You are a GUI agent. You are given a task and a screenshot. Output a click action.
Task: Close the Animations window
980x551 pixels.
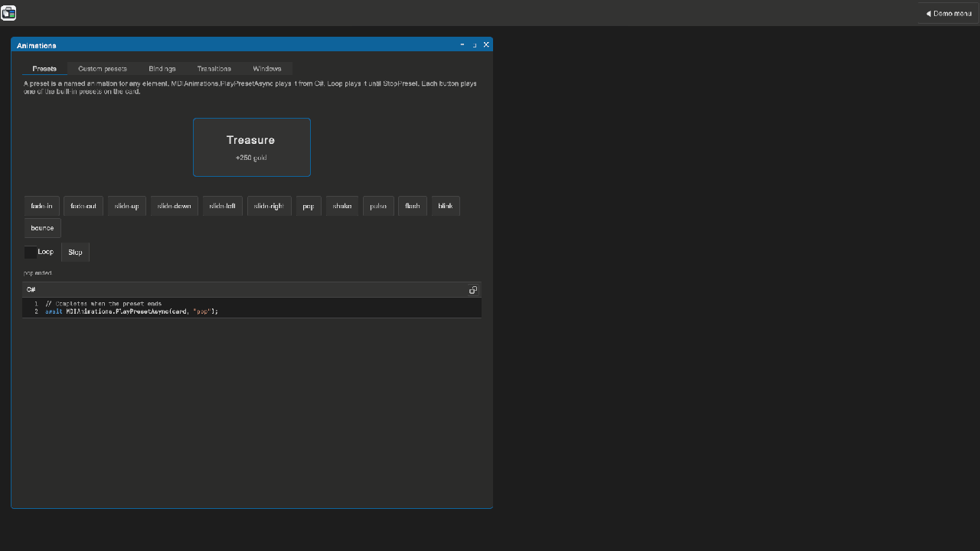coord(486,45)
